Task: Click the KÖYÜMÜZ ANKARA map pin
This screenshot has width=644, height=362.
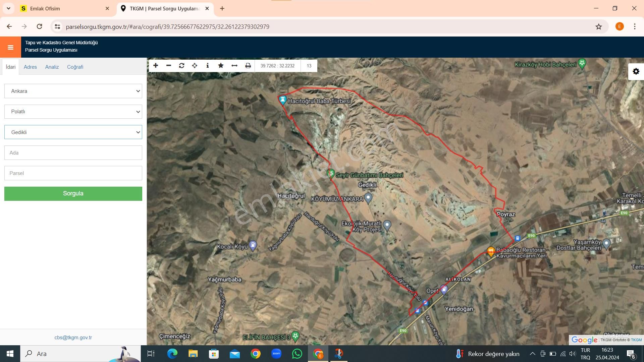Action: (x=368, y=198)
